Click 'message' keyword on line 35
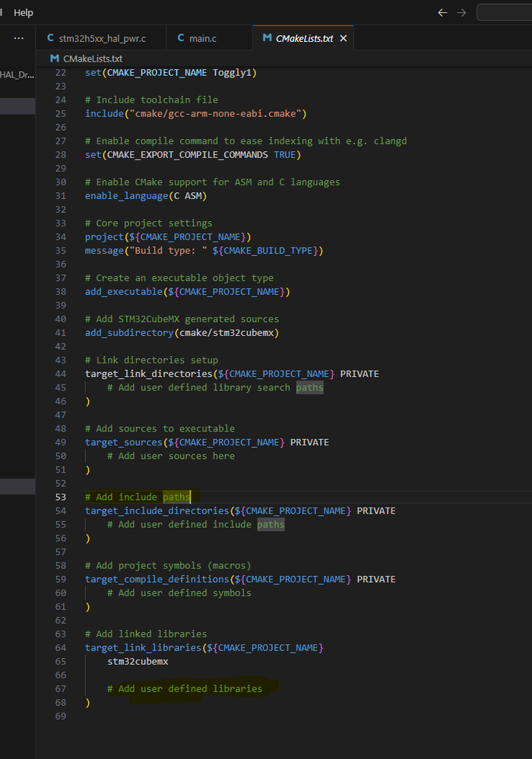The image size is (532, 759). pos(105,251)
